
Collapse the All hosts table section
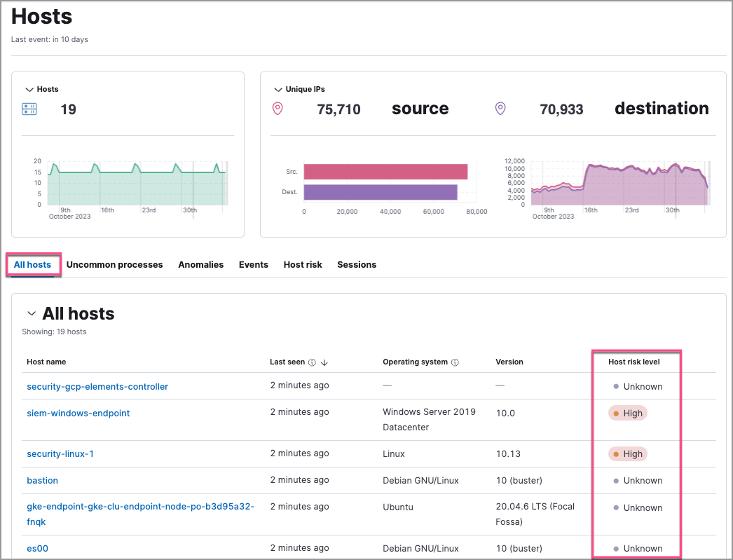[x=31, y=314]
